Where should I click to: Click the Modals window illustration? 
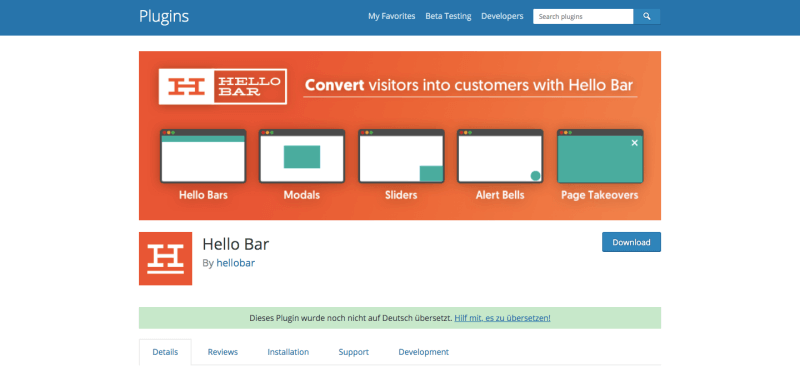(302, 156)
